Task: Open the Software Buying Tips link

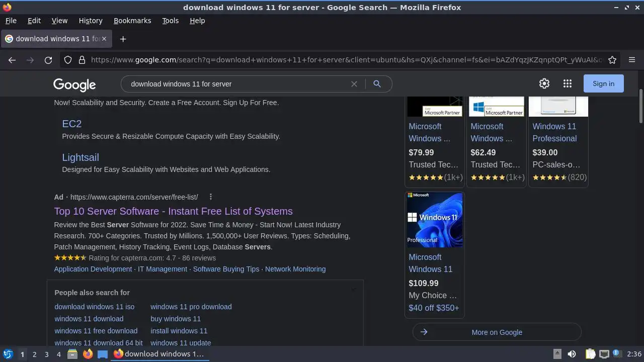Action: (226, 269)
